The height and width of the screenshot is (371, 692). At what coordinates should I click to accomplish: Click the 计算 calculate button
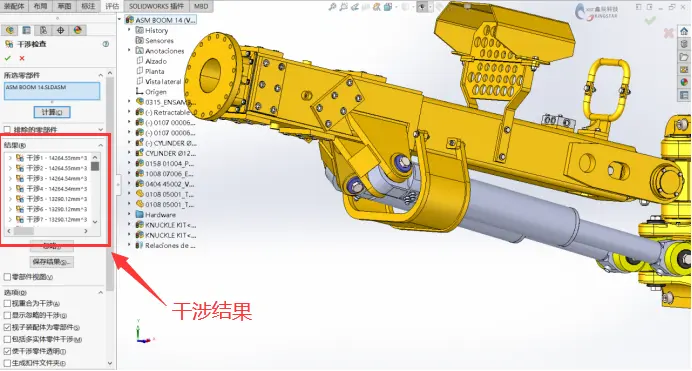click(52, 112)
